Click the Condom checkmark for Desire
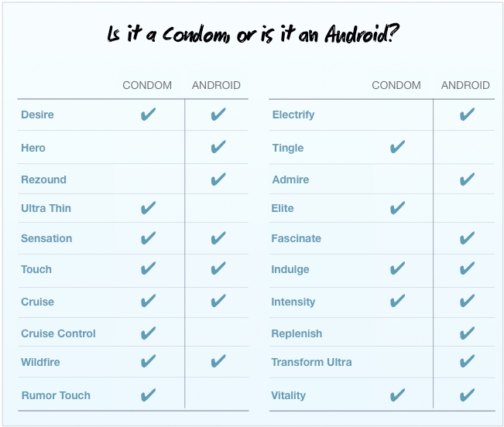Image resolution: width=504 pixels, height=427 pixels. point(148,114)
